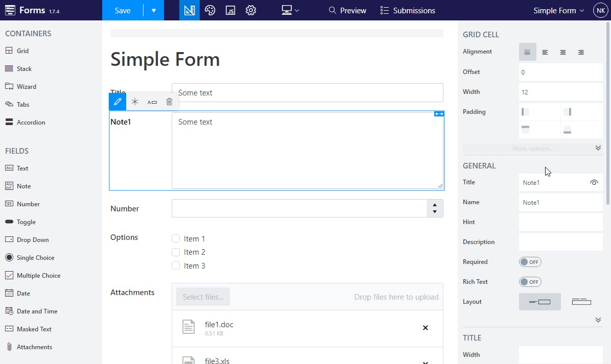The image size is (611, 364).
Task: Mark Note1 as required via asterisk icon
Action: pyautogui.click(x=135, y=101)
